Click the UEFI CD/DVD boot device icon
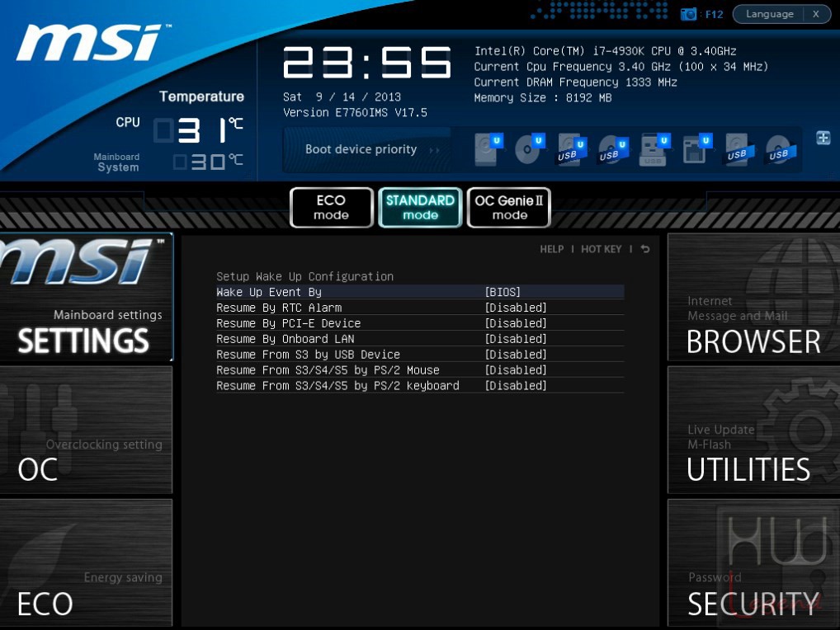Screen dimensions: 840x630 [530, 148]
